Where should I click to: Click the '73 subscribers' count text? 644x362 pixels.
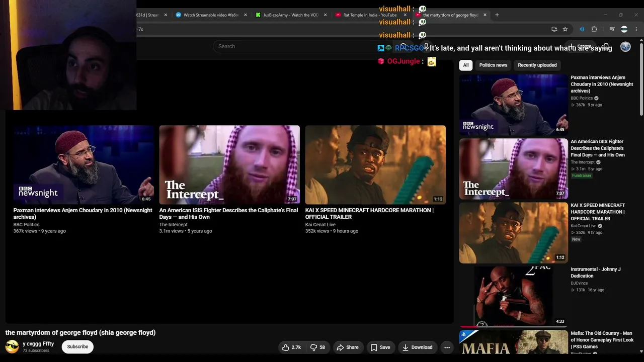click(x=36, y=351)
